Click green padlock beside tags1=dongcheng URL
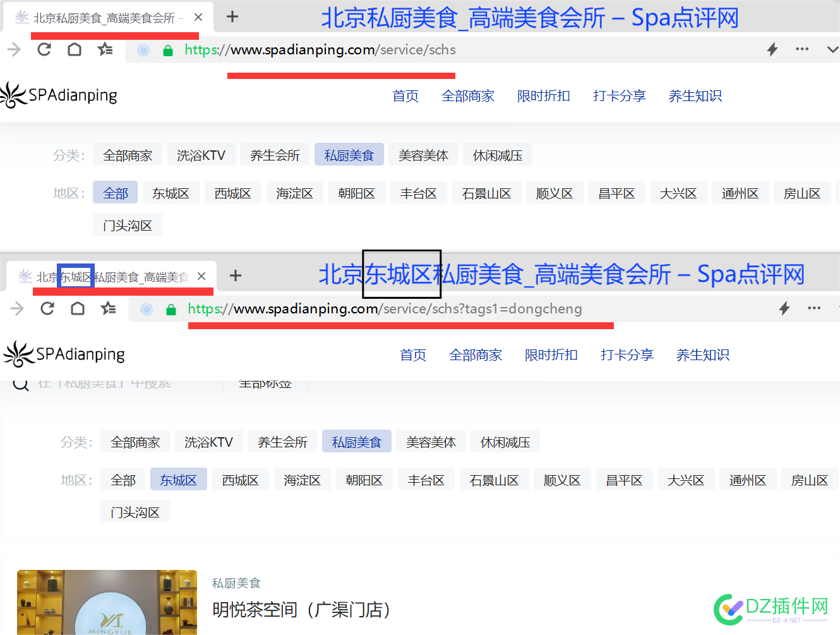This screenshot has height=635, width=840. point(171,310)
